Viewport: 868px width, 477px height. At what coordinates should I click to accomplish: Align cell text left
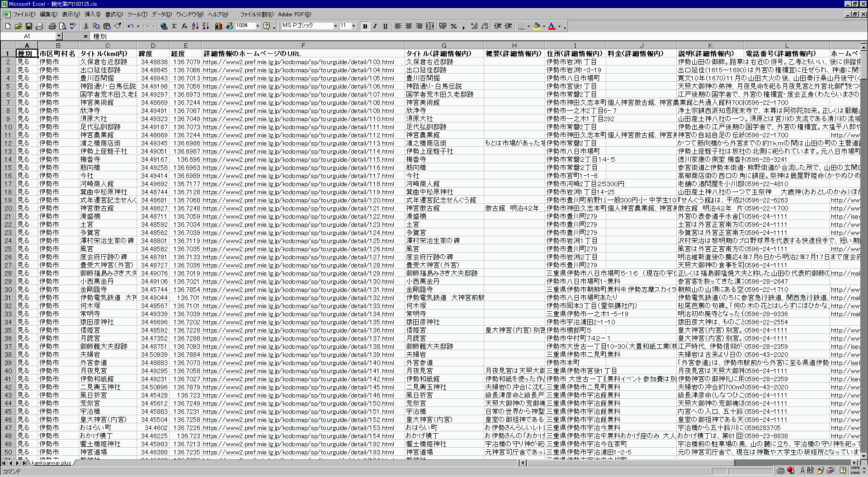click(398, 26)
